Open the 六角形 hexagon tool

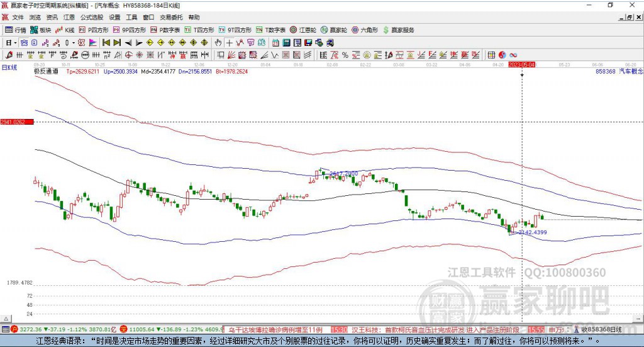(365, 30)
